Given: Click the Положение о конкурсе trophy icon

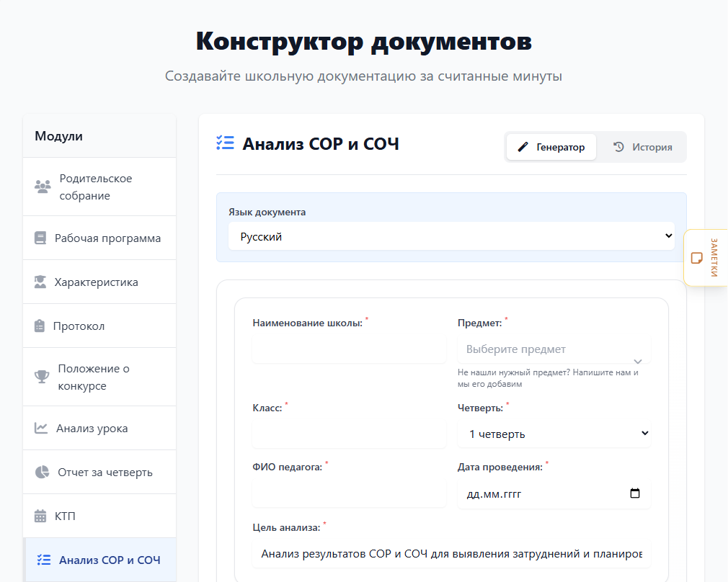Looking at the screenshot, I should click(42, 377).
